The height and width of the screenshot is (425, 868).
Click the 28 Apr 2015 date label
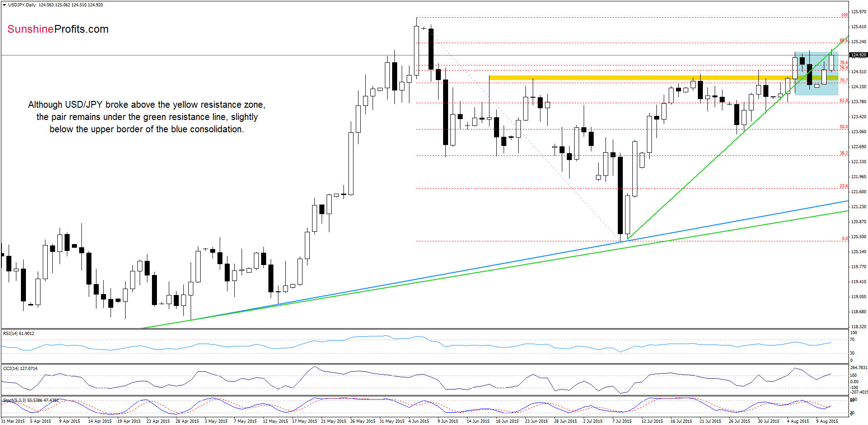click(187, 421)
